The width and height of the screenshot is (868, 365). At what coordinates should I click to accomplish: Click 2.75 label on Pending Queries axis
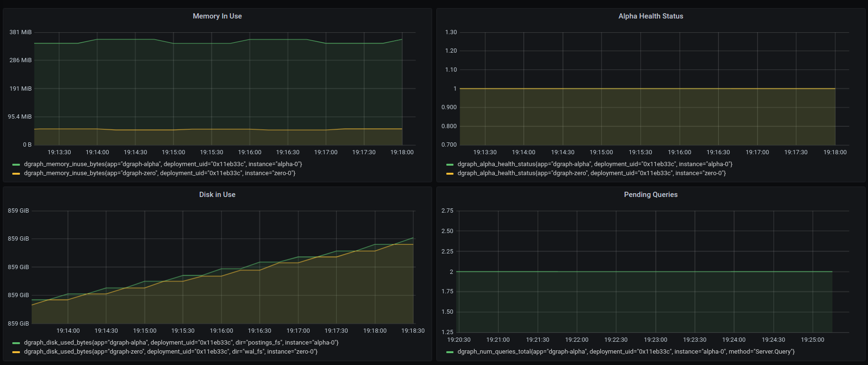pyautogui.click(x=447, y=211)
